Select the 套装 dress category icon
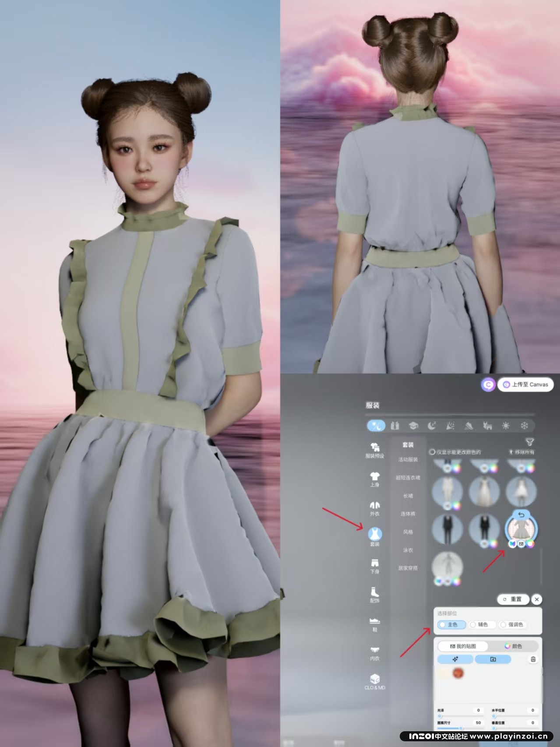Viewport: 560px width, 747px height. point(375,534)
